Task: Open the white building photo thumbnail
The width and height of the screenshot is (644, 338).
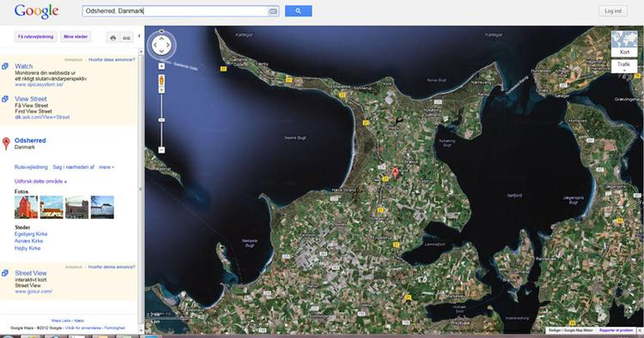Action: coord(102,207)
